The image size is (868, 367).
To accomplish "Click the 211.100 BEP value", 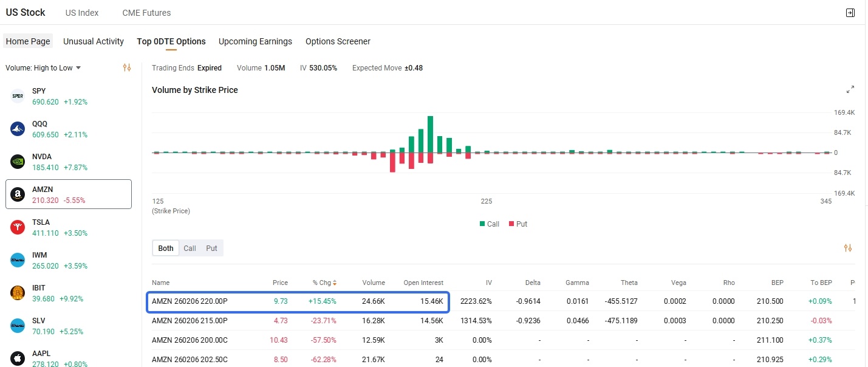I will (x=771, y=340).
